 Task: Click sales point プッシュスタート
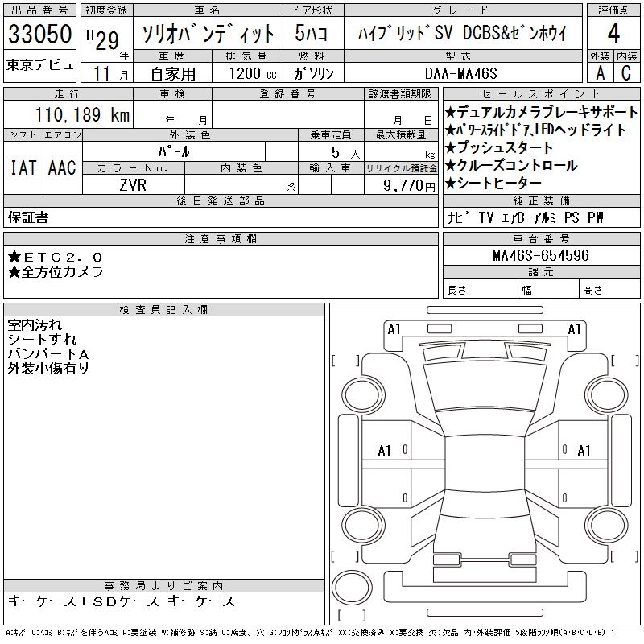coord(498,147)
